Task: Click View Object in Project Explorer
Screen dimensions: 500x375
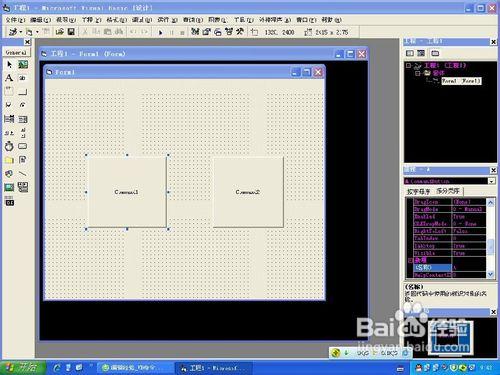Action: click(421, 53)
